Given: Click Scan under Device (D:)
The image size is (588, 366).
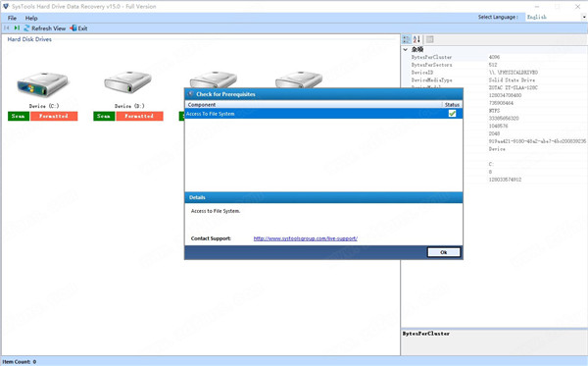Looking at the screenshot, I should [x=104, y=116].
